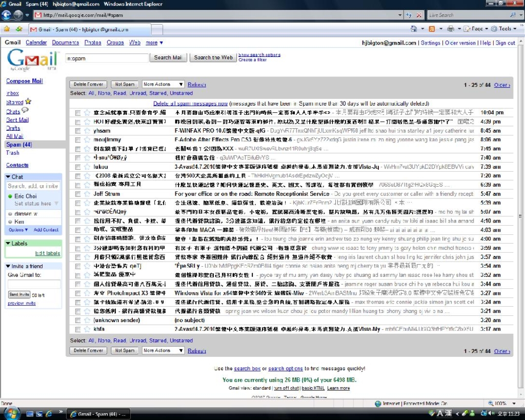Open Compose Mail
Image resolution: width=525 pixels, height=420 pixels.
point(25,81)
